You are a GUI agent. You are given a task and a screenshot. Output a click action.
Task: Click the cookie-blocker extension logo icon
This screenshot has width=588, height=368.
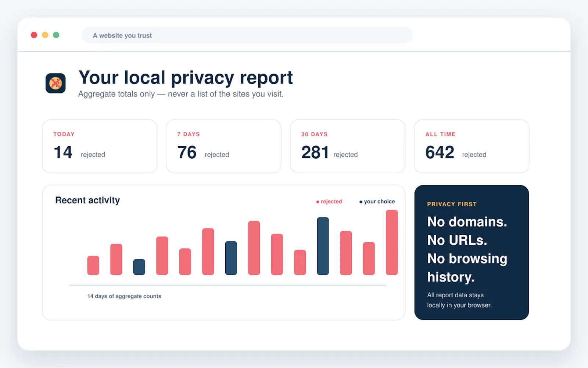55,83
